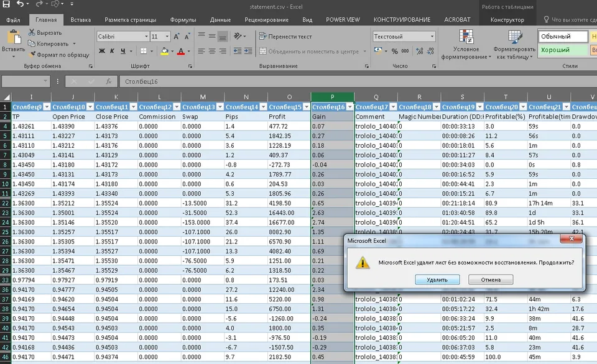Open filter dropdown for Столбец15
The image size is (597, 364).
[x=307, y=107]
